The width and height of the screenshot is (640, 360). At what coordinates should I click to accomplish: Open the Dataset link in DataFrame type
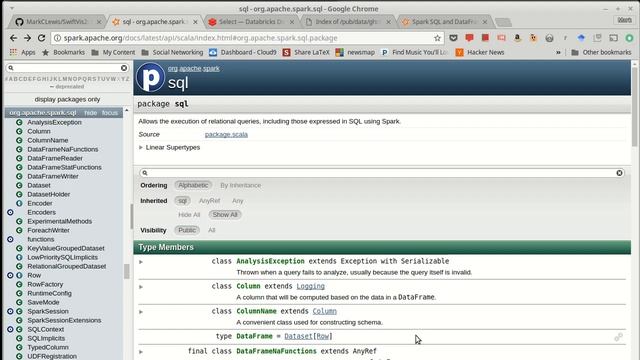[298, 336]
